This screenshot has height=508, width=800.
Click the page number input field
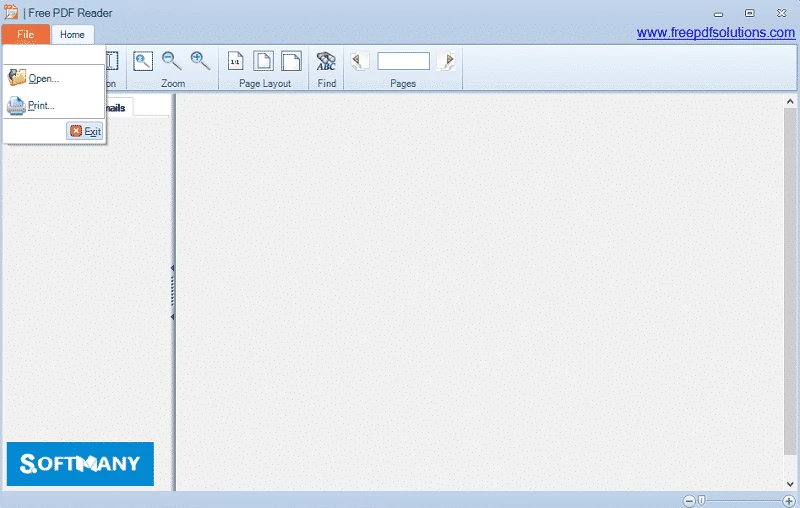pos(403,61)
